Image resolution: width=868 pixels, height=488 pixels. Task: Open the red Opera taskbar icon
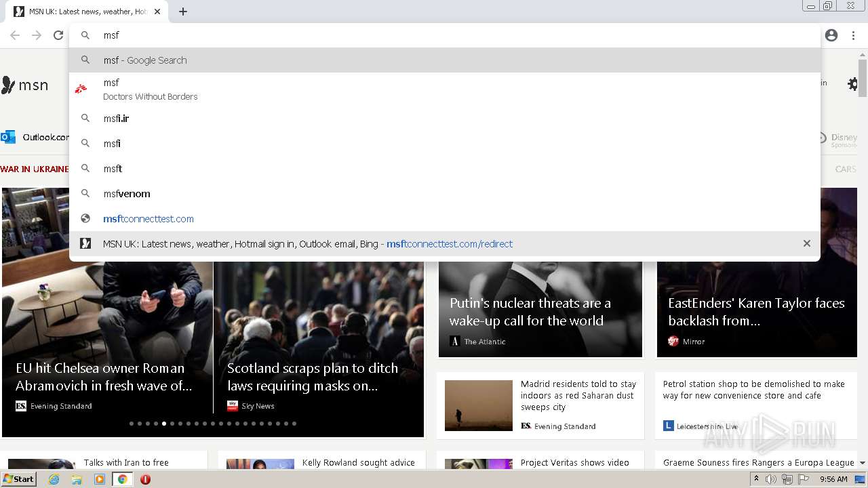145,479
